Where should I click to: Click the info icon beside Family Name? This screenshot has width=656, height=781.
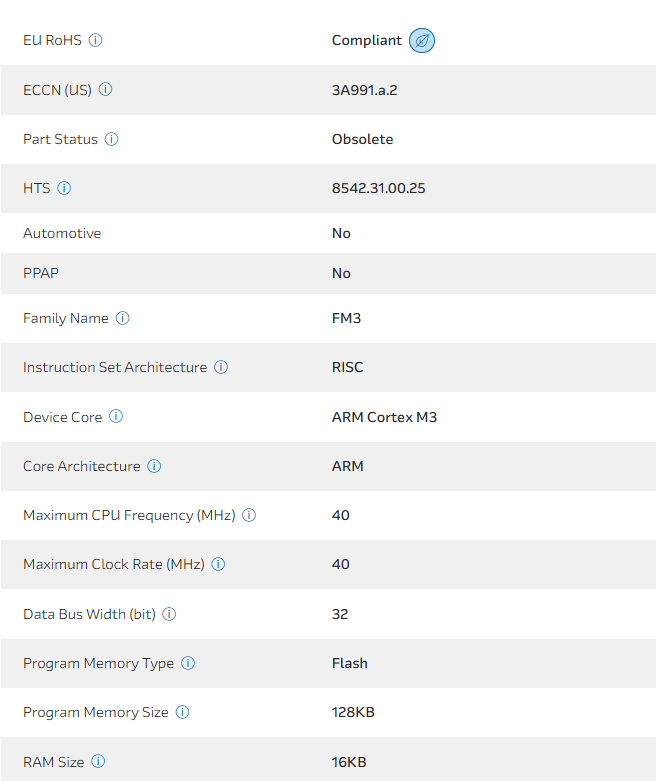pos(123,318)
